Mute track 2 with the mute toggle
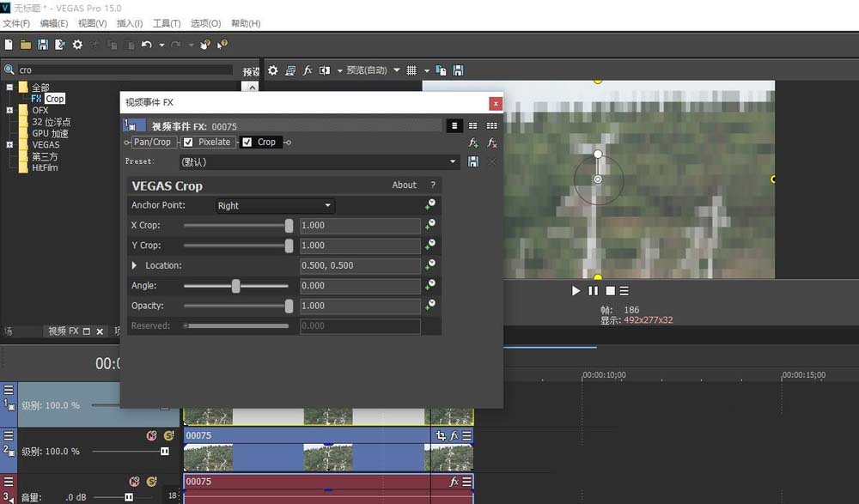The width and height of the screenshot is (859, 504). coord(152,436)
